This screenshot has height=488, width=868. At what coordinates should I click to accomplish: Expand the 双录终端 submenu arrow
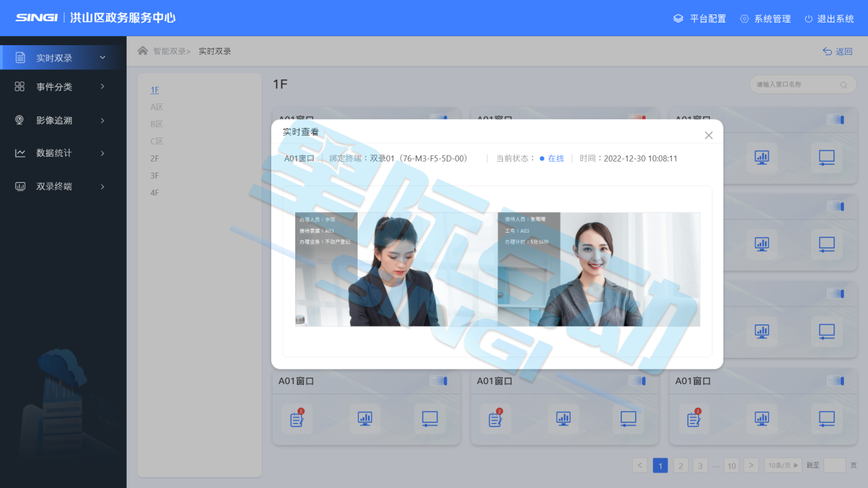point(103,186)
